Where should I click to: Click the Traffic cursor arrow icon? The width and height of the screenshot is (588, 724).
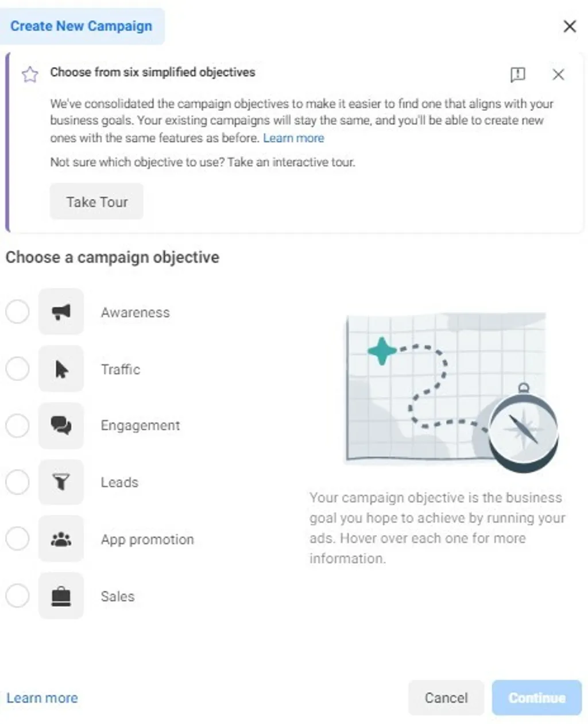[61, 369]
